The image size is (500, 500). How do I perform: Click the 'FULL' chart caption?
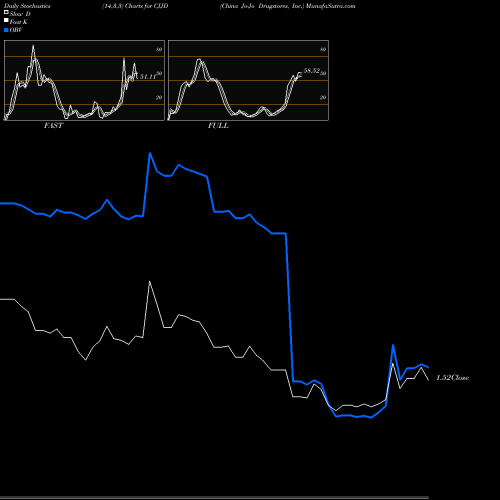point(218,126)
